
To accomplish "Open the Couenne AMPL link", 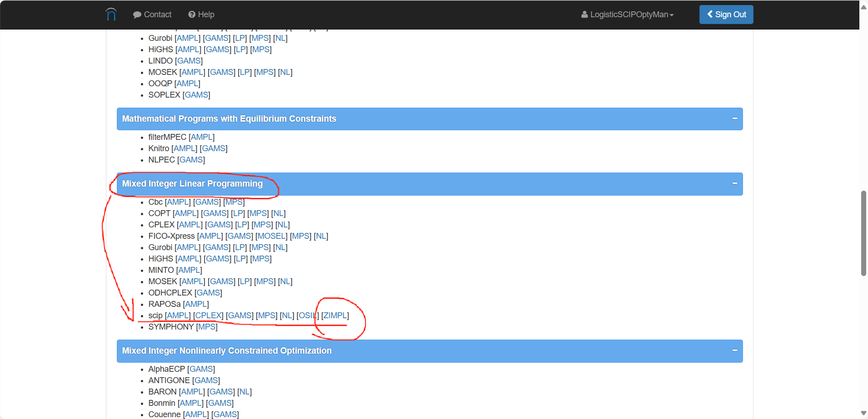I will [x=196, y=414].
